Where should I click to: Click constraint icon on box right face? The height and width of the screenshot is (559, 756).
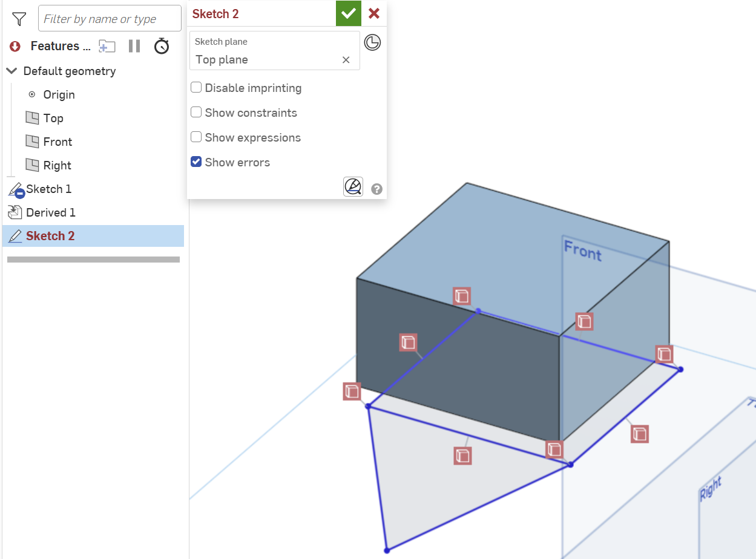pyautogui.click(x=583, y=321)
